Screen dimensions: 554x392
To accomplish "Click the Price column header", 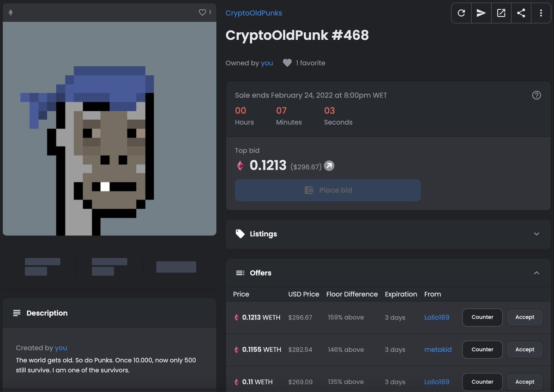I will tap(241, 294).
